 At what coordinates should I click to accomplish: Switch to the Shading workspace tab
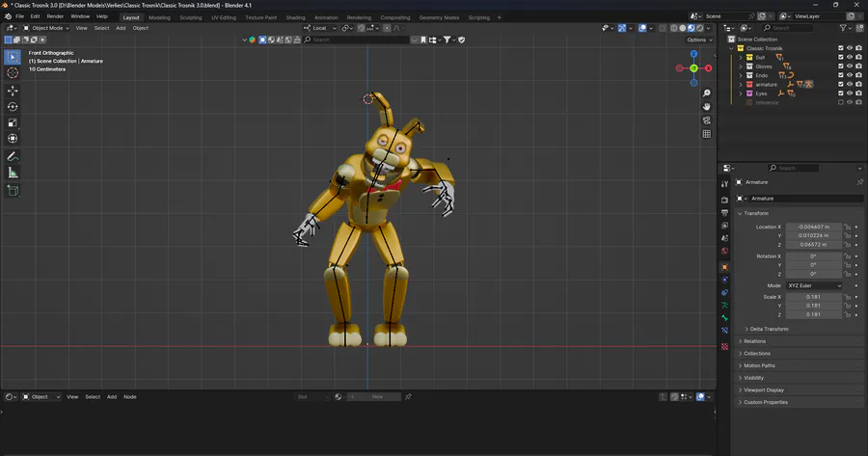[x=295, y=17]
